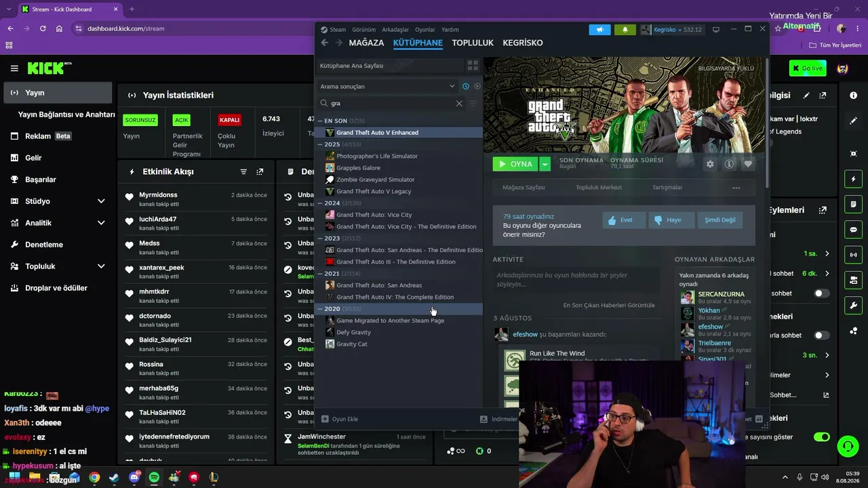The width and height of the screenshot is (868, 488).
Task: Go back in Steam navigation
Action: coord(324,43)
